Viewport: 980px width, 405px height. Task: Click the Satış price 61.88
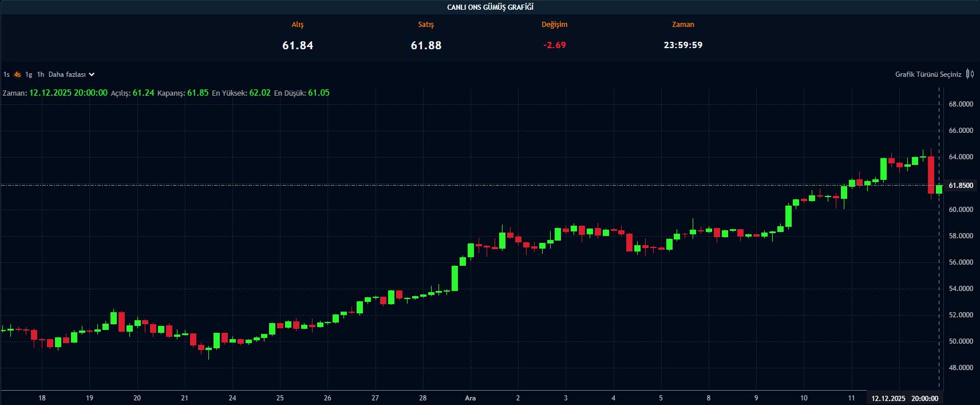tap(426, 45)
